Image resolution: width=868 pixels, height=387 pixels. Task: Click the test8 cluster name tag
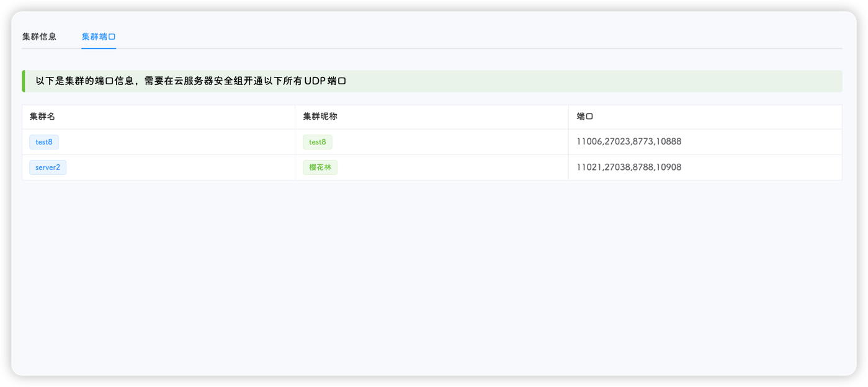tap(43, 142)
